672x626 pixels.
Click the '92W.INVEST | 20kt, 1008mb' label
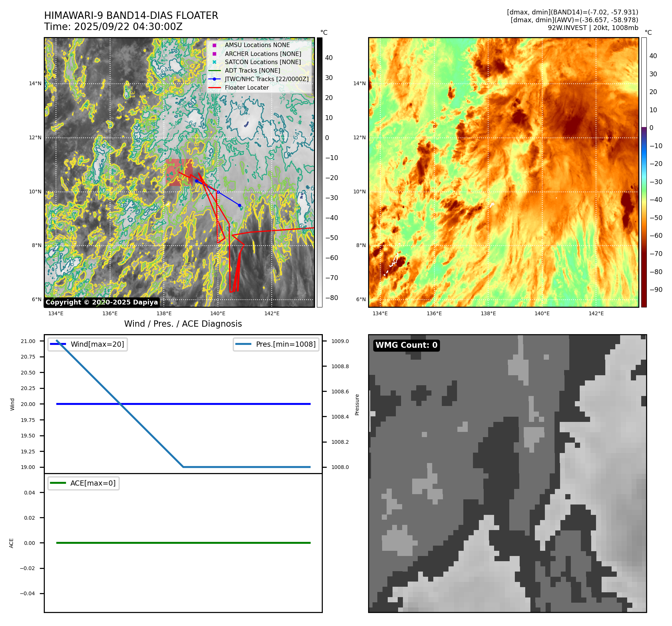tap(593, 28)
